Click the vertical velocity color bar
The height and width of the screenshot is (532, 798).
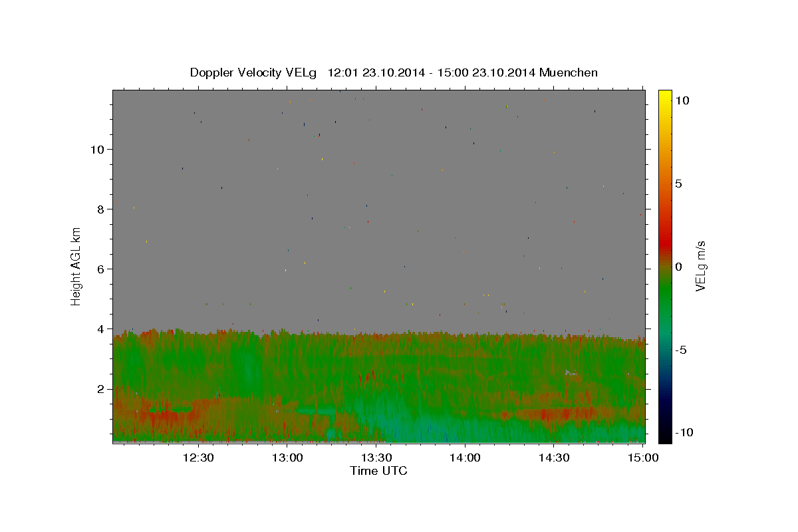(665, 266)
